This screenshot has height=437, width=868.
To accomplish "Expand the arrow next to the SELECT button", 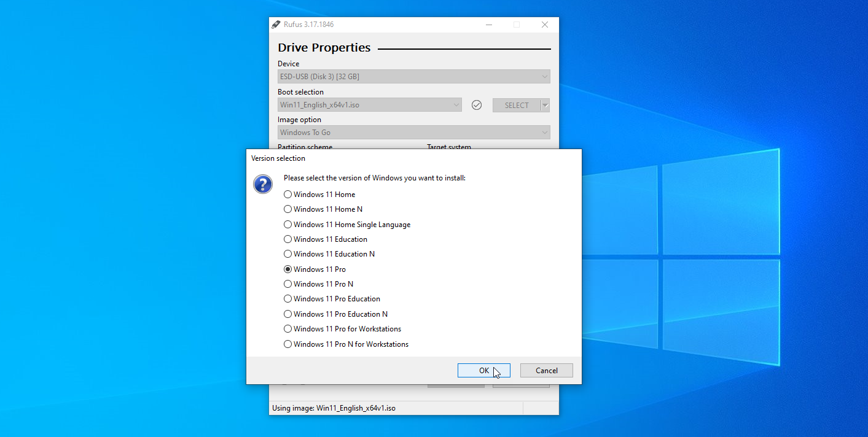I will click(545, 105).
